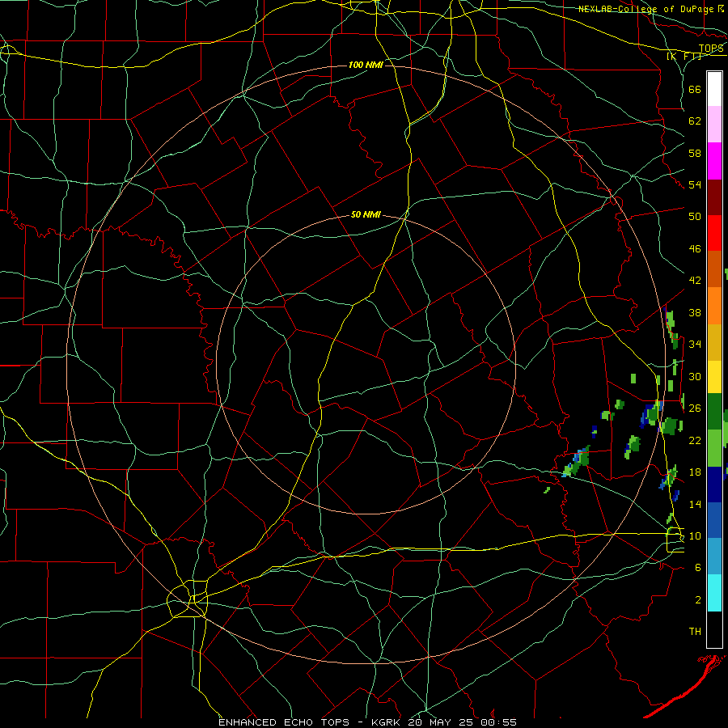Click the legend value "46"
The image size is (728, 728).
tap(695, 249)
